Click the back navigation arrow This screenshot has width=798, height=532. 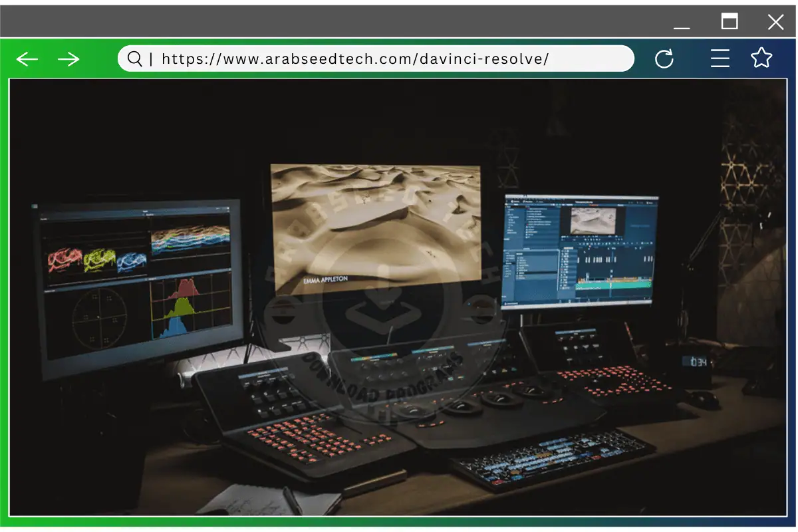pos(27,59)
